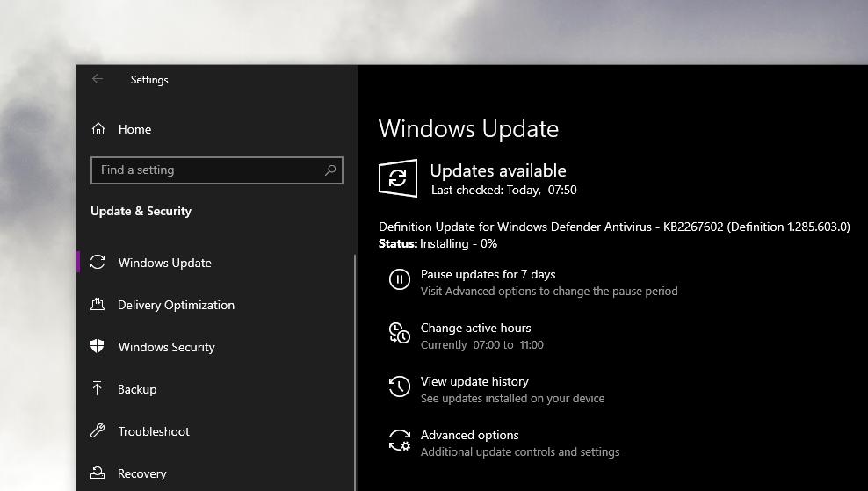Click the Home house icon
Image resolution: width=868 pixels, height=491 pixels.
[98, 129]
